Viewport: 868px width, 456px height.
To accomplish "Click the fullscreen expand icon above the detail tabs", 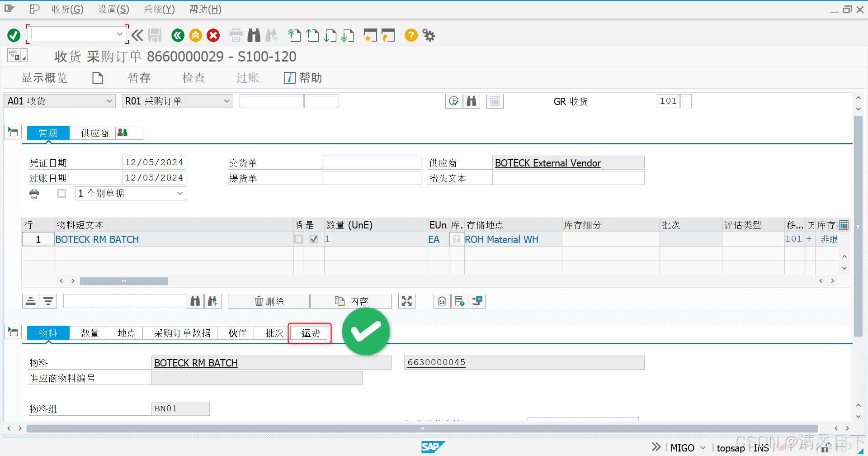I will tap(406, 301).
